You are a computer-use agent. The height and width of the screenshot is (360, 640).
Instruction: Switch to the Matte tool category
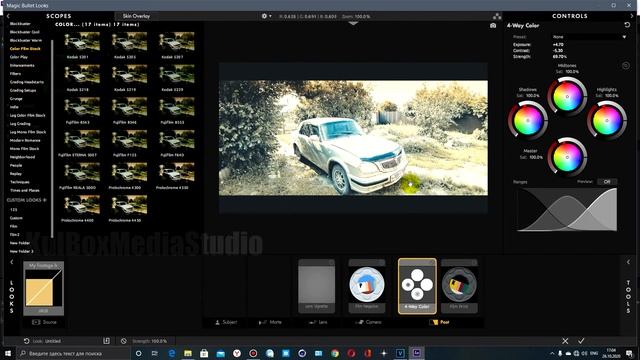click(x=270, y=322)
